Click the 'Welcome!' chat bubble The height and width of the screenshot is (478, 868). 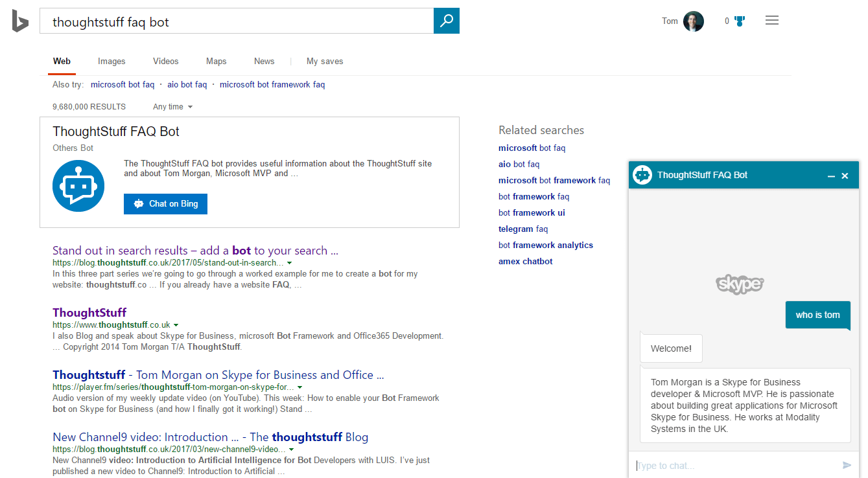[x=671, y=348]
